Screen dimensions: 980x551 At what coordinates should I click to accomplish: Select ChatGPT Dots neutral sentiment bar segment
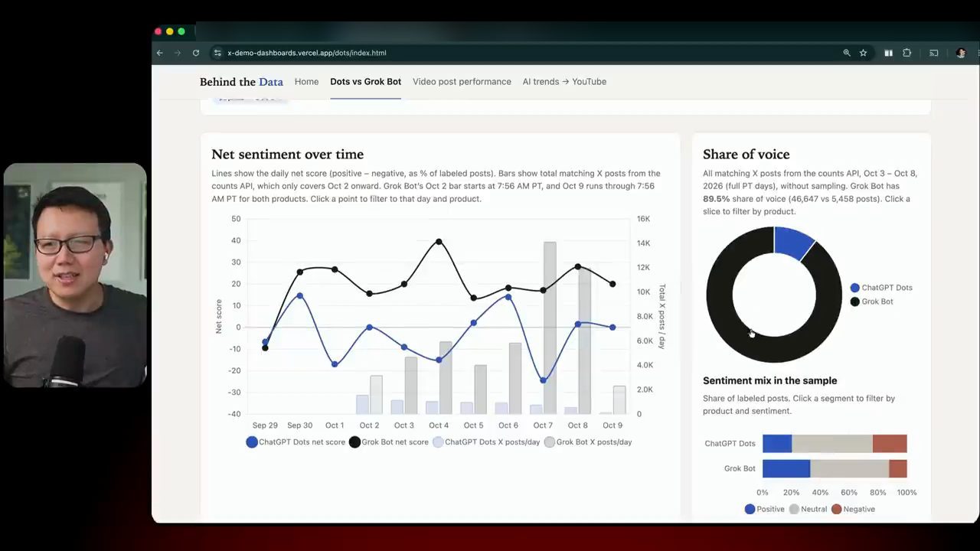click(832, 444)
